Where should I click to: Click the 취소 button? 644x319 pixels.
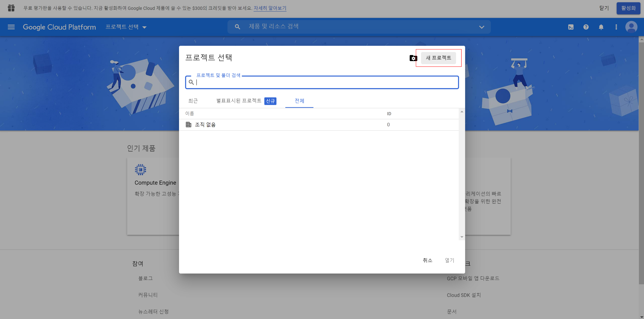click(x=427, y=260)
